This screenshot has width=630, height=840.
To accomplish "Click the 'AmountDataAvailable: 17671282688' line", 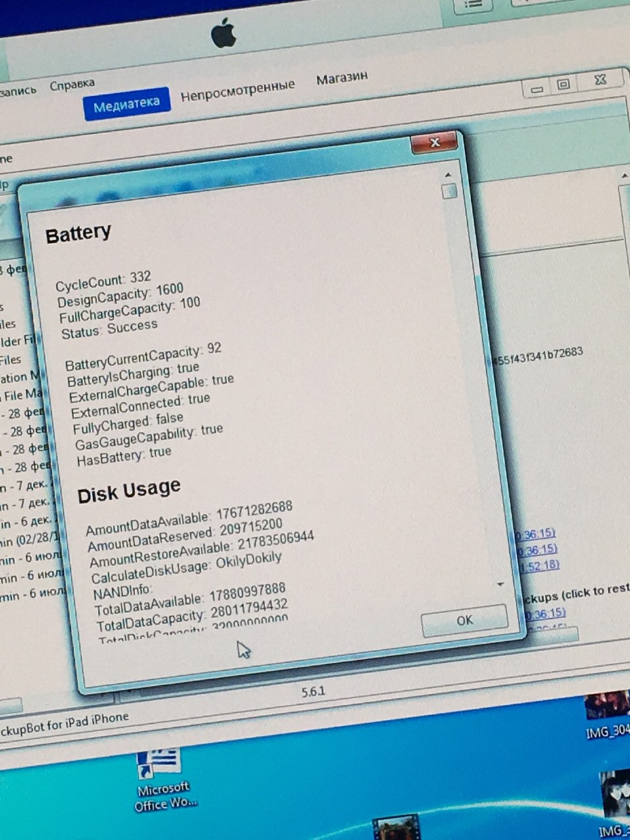I will tap(189, 518).
